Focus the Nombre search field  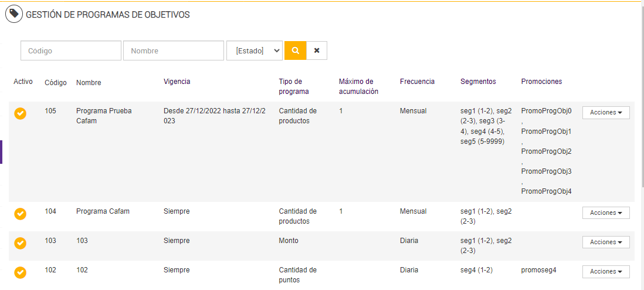click(174, 50)
